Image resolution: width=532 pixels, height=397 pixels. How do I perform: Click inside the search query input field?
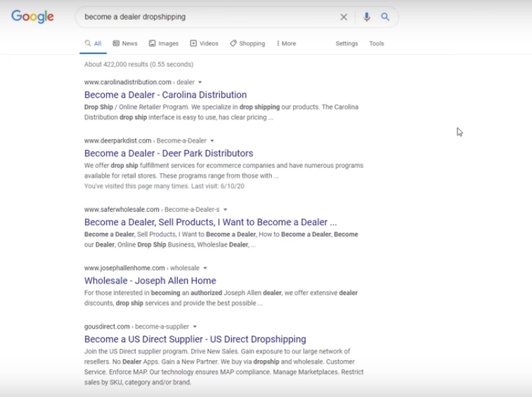click(x=204, y=17)
